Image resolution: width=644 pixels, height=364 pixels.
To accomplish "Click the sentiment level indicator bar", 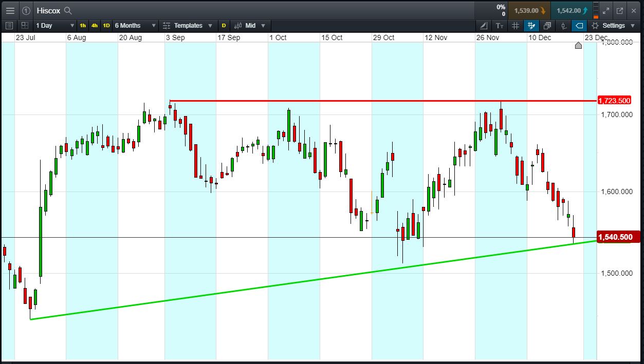I will pyautogui.click(x=596, y=10).
